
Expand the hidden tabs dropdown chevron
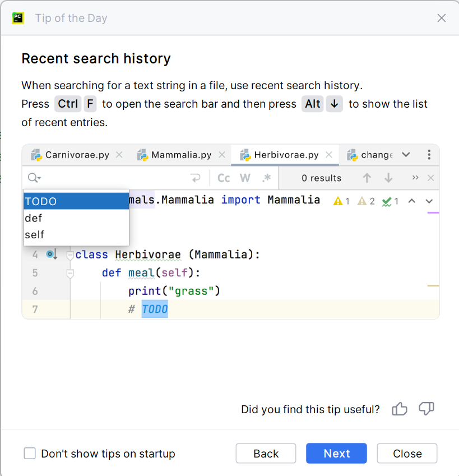click(x=406, y=155)
